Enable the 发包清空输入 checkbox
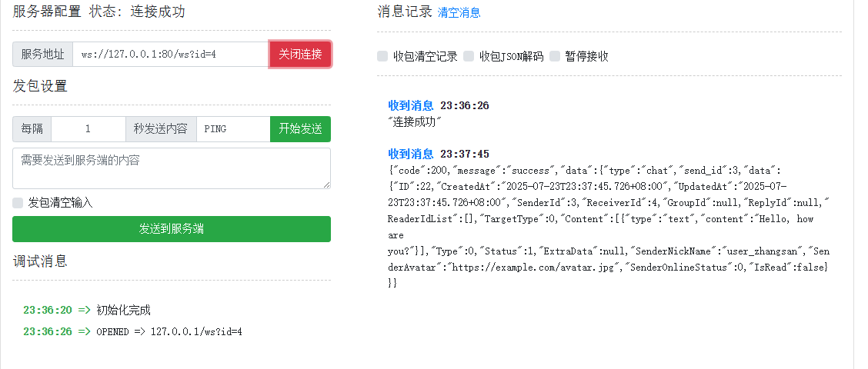The height and width of the screenshot is (369, 868). point(18,203)
